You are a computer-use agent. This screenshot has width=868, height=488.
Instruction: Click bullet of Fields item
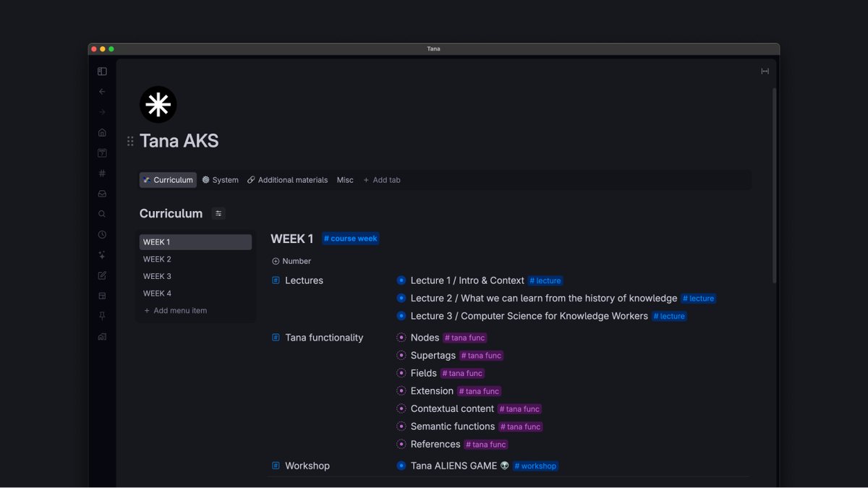click(401, 373)
